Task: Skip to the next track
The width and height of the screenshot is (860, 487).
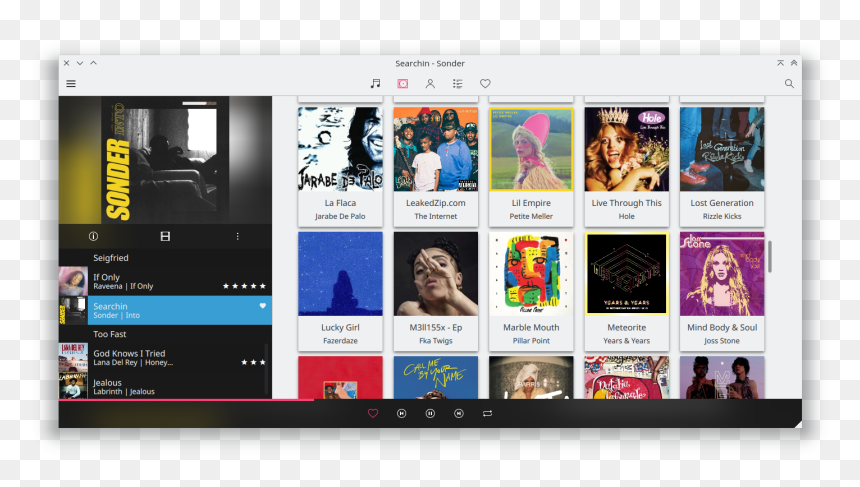Action: pyautogui.click(x=459, y=413)
